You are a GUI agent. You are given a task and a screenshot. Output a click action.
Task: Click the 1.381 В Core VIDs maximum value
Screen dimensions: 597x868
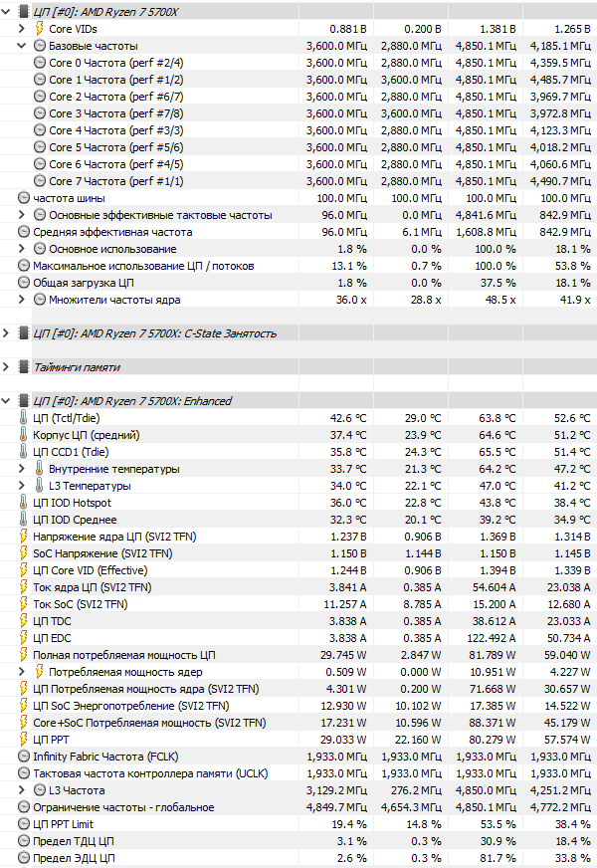pos(497,29)
